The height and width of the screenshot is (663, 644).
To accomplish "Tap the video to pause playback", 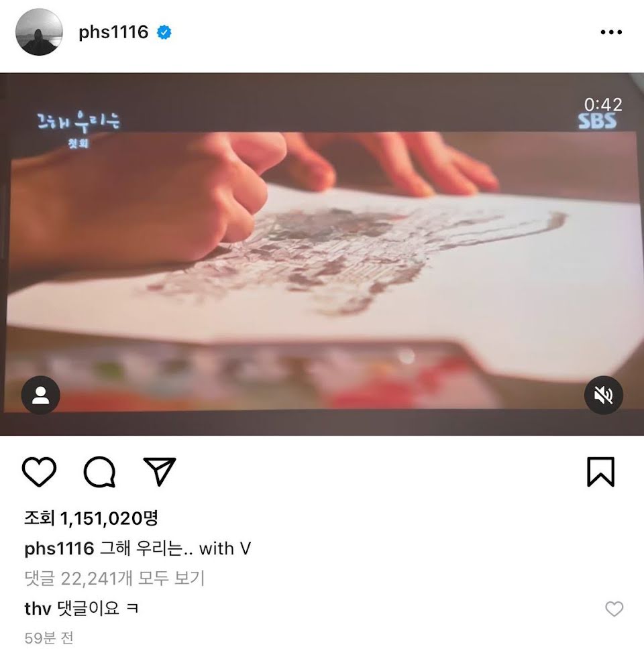I will click(x=322, y=253).
